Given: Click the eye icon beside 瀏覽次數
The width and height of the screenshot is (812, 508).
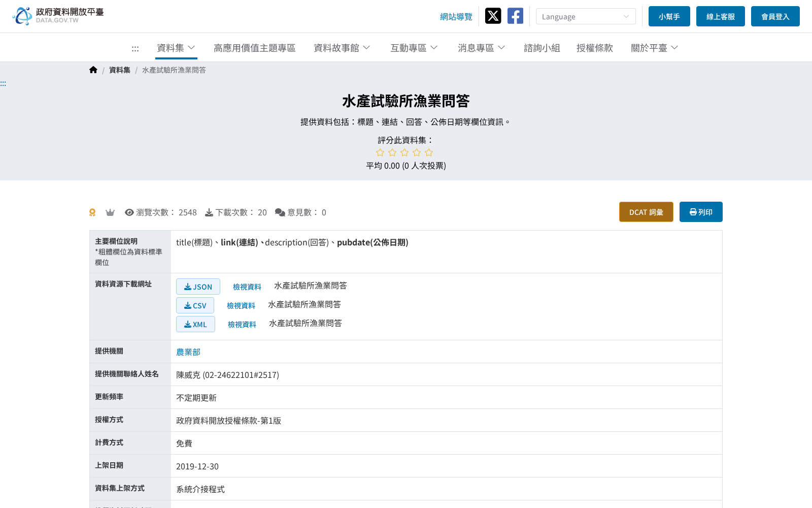Looking at the screenshot, I should coord(129,212).
